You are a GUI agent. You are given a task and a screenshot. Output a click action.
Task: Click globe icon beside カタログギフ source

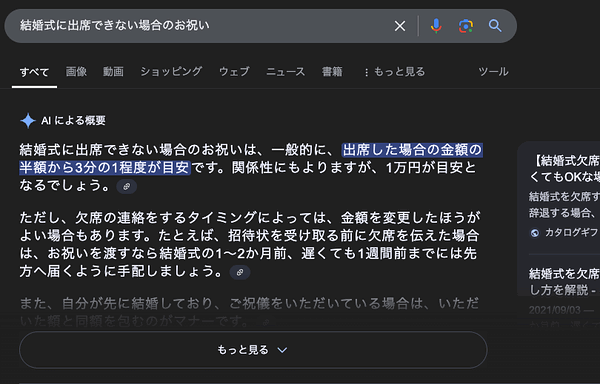[x=535, y=233]
